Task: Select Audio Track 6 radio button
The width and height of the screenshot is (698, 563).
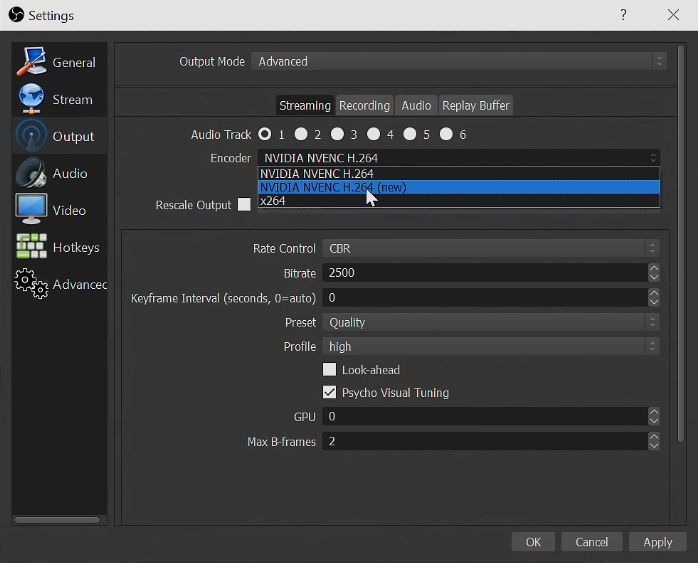Action: click(446, 134)
